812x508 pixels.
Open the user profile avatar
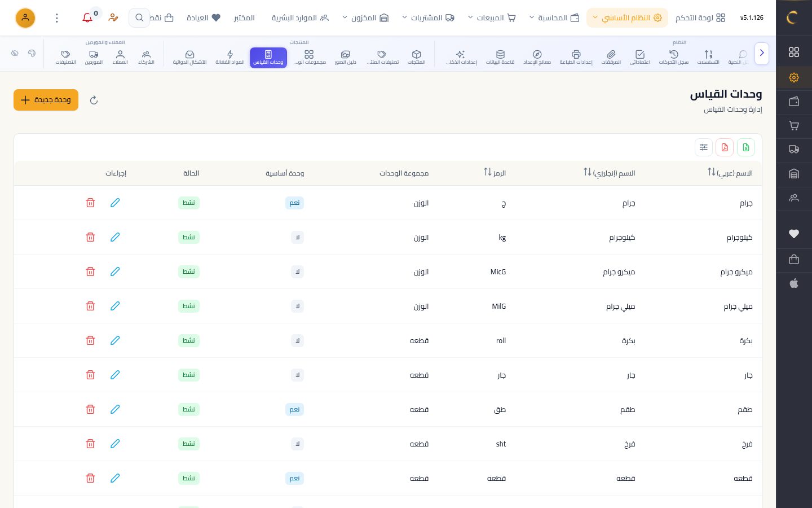tap(25, 18)
